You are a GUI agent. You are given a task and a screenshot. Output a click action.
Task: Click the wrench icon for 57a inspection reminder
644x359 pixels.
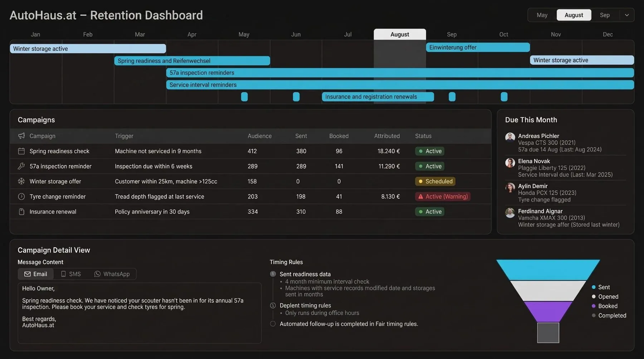[x=21, y=166]
